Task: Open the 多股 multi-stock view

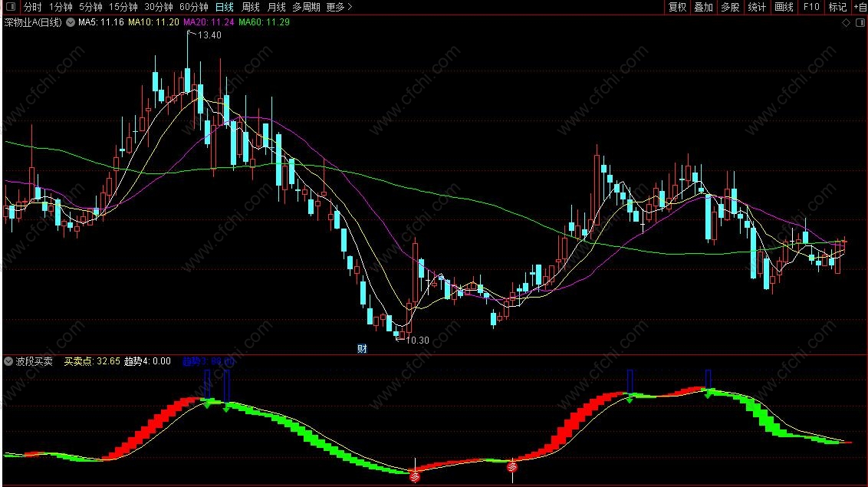Action: (x=730, y=7)
